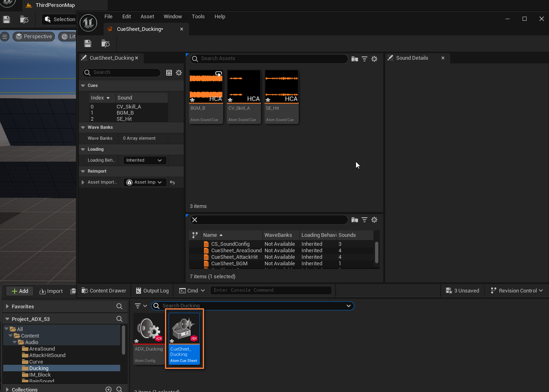Collapse the Wave Banks section
The width and height of the screenshot is (549, 392).
pos(83,128)
